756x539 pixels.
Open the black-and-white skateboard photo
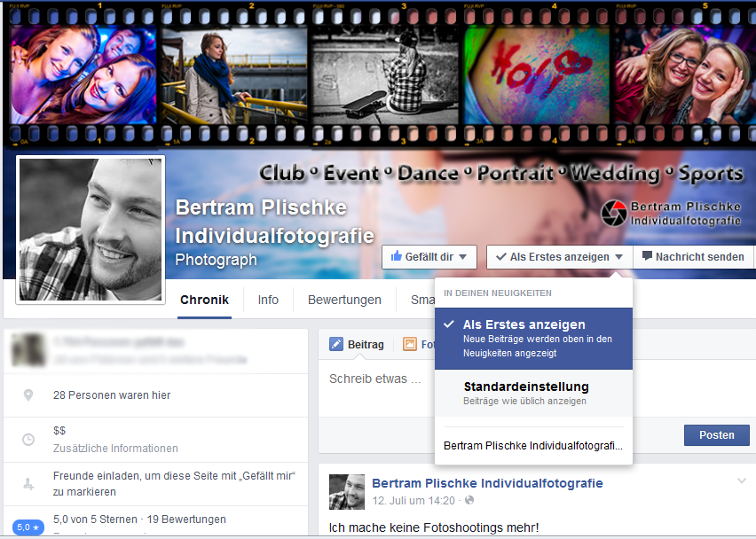click(x=385, y=75)
